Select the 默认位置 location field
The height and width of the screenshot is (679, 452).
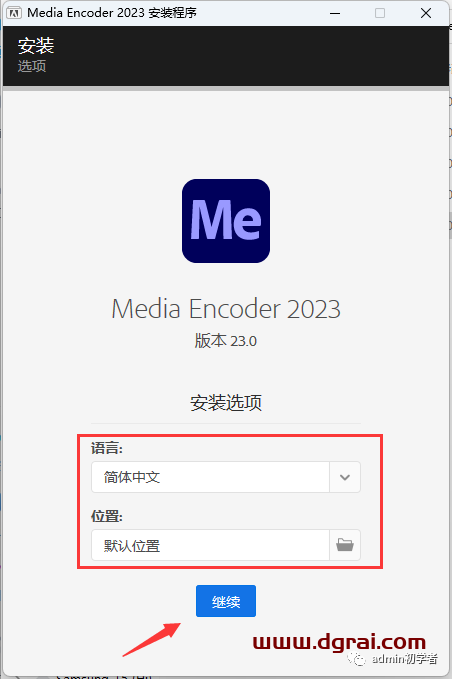[210, 545]
